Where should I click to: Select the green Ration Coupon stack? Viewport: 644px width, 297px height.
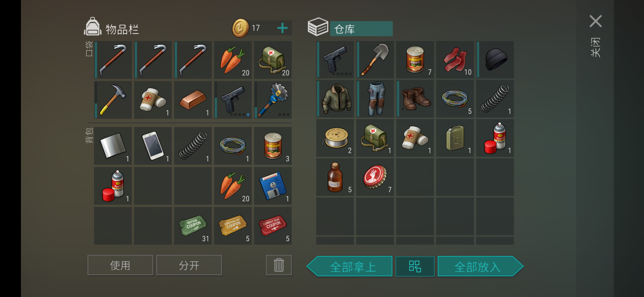click(193, 226)
